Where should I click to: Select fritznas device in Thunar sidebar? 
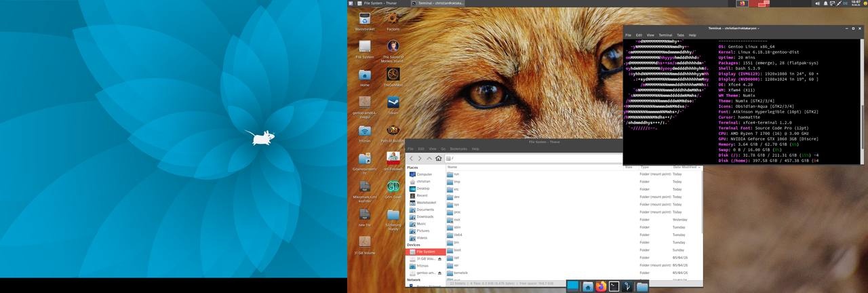click(425, 266)
